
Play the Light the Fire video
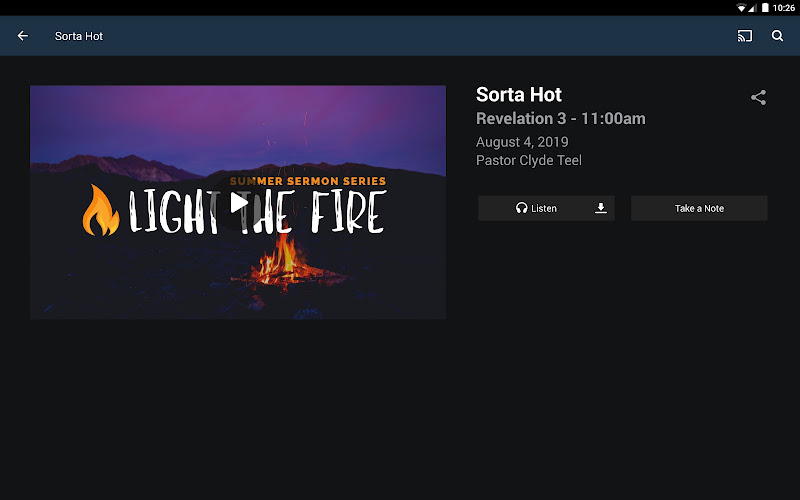238,203
